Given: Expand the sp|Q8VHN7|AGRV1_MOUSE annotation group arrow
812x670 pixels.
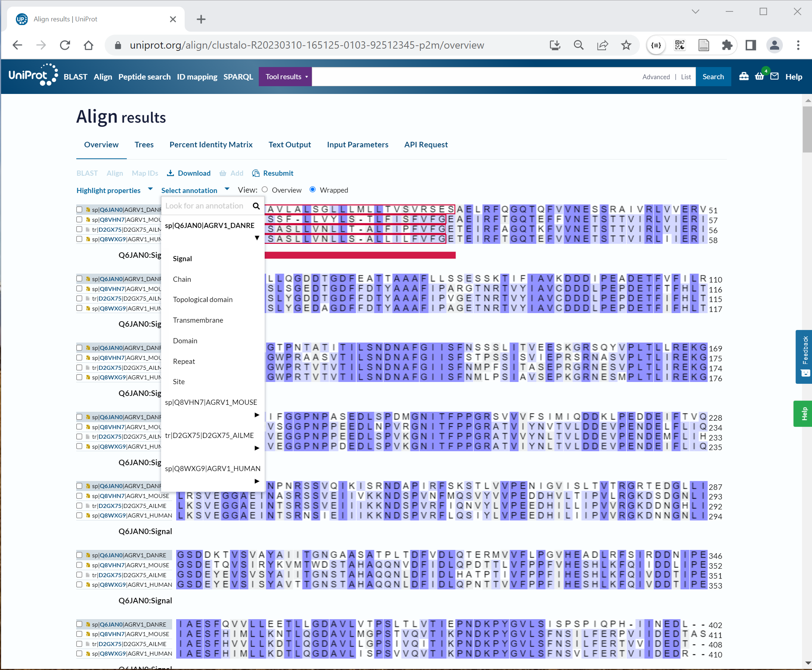Looking at the screenshot, I should point(257,415).
